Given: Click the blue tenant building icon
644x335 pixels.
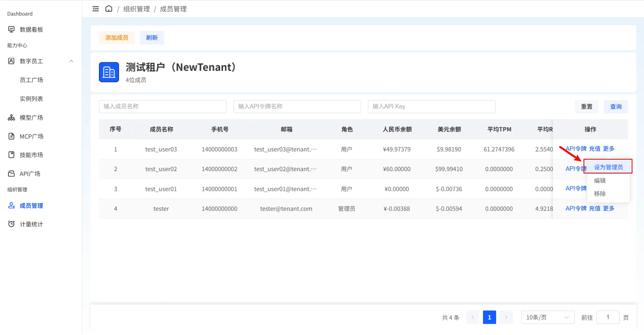Looking at the screenshot, I should [x=109, y=72].
